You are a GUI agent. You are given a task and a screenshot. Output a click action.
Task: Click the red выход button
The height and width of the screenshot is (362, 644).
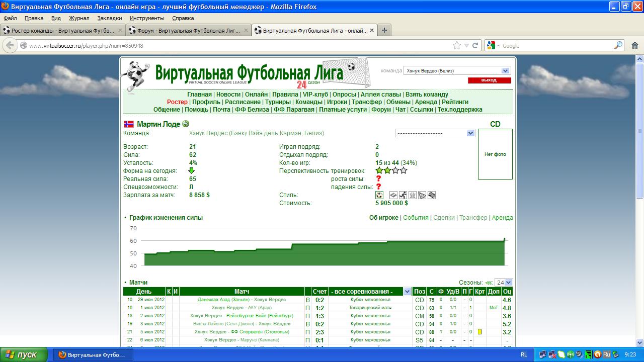489,80
